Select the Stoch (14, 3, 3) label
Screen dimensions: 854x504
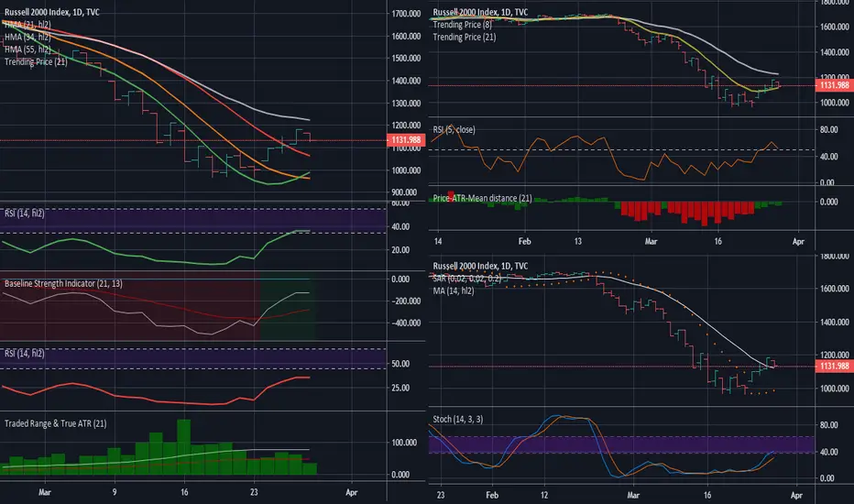[x=458, y=419]
